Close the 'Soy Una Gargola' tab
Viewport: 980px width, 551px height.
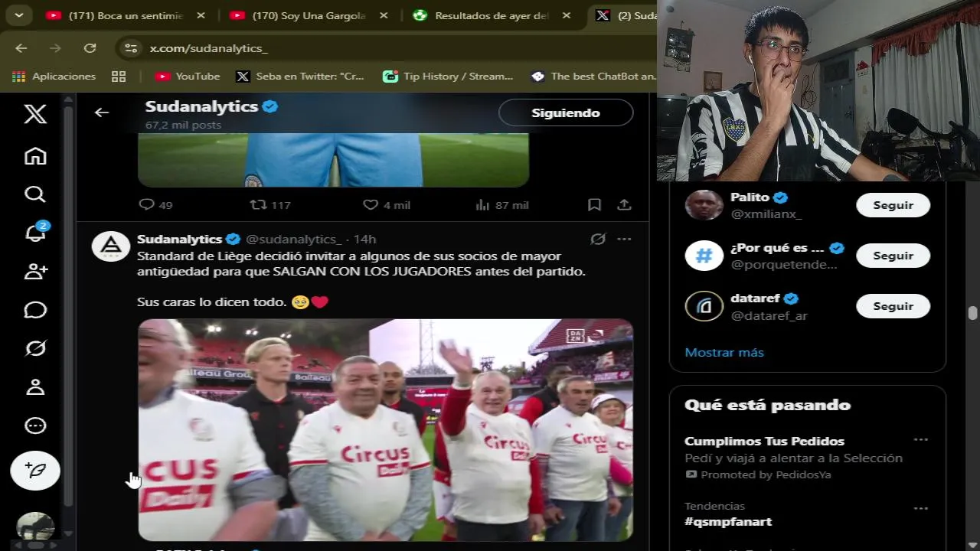tap(384, 15)
